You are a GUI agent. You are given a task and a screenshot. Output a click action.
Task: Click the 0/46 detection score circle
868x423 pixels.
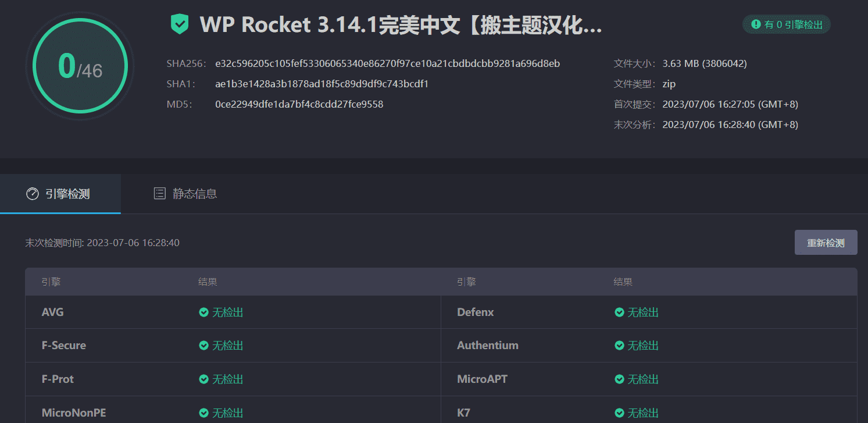point(80,65)
